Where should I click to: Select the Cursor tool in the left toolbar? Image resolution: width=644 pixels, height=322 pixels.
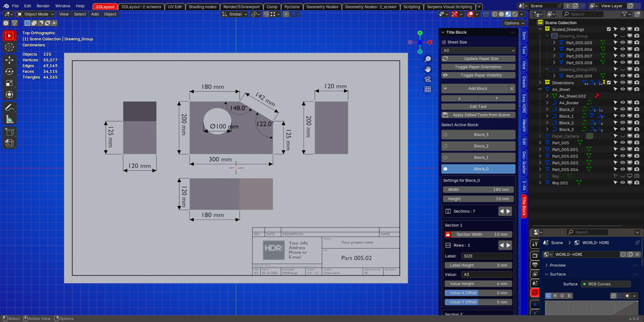coord(9,47)
